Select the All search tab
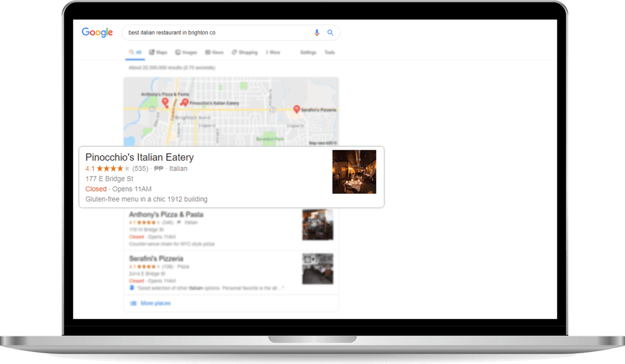The image size is (625, 364). tap(135, 52)
